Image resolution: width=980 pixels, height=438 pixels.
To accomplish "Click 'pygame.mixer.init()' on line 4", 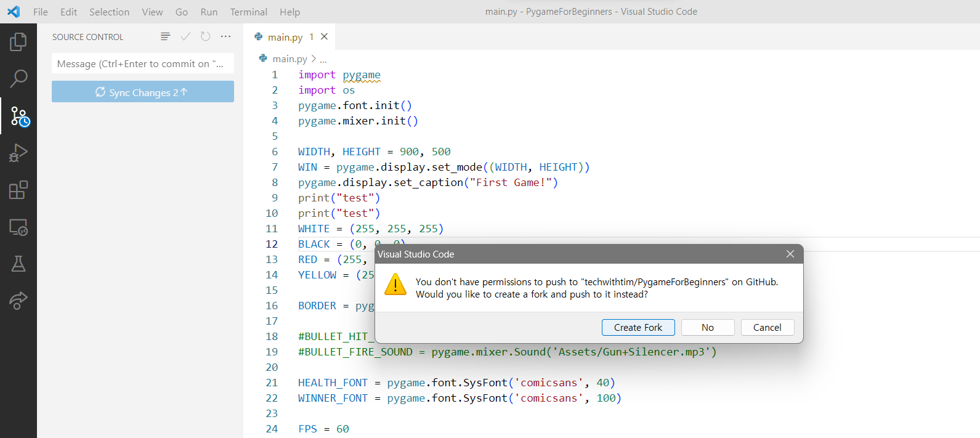I will pos(358,121).
